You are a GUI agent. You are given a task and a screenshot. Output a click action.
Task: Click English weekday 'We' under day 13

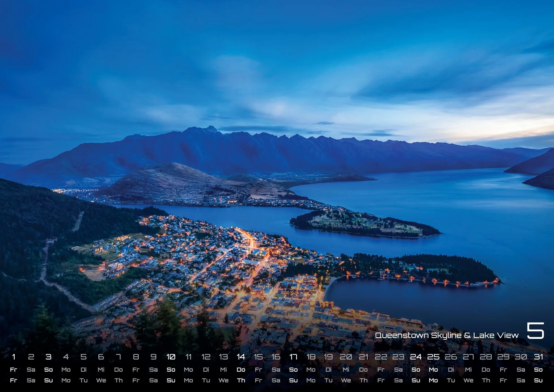[223, 380]
